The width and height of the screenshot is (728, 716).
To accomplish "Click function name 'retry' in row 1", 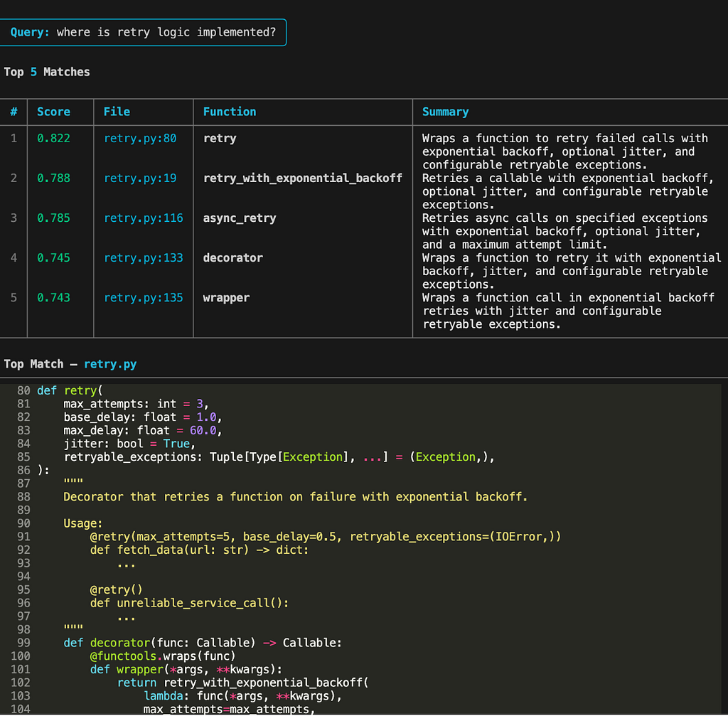I will (x=220, y=139).
